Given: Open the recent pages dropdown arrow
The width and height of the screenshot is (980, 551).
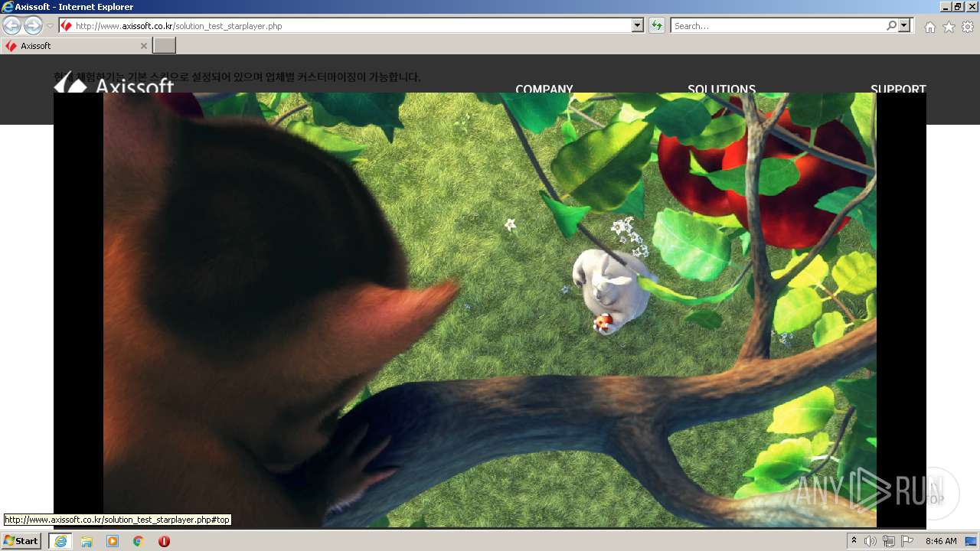Looking at the screenshot, I should [x=50, y=26].
